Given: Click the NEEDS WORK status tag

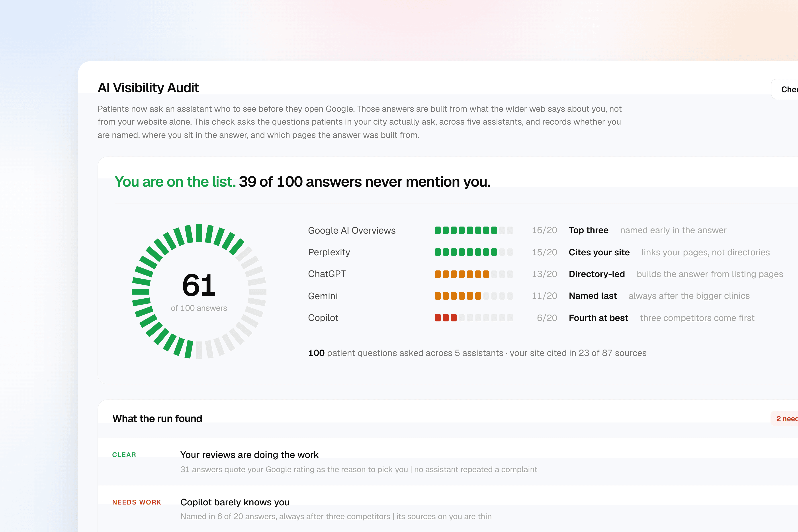Looking at the screenshot, I should 136,502.
